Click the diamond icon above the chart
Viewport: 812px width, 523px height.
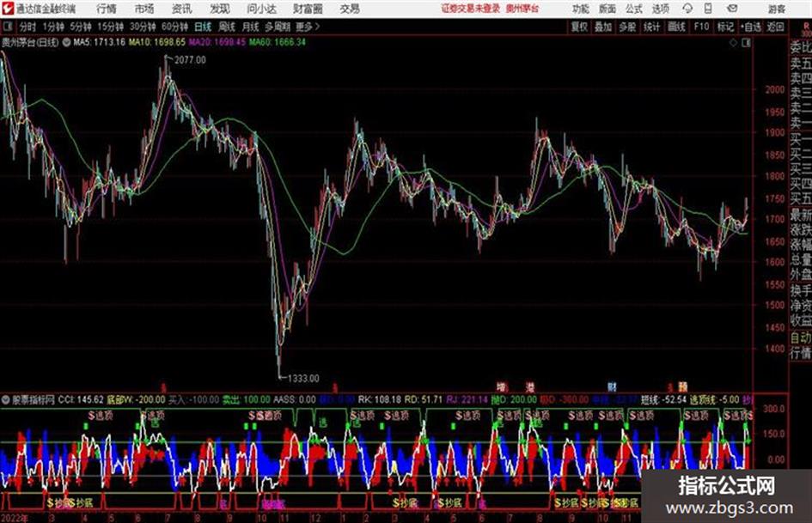pos(733,43)
